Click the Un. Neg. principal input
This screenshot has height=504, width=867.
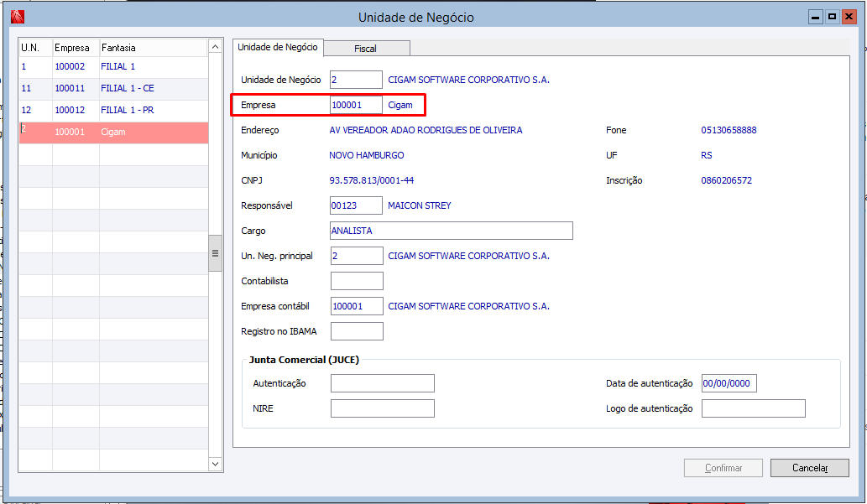[357, 256]
